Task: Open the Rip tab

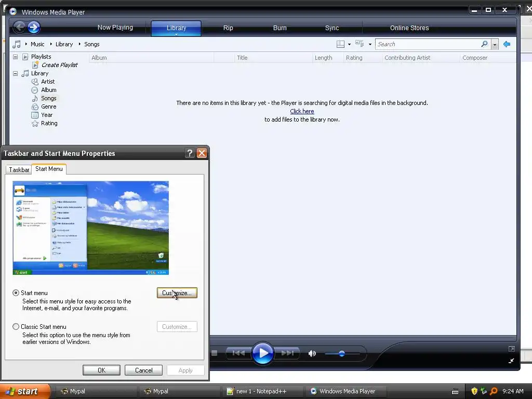Action: point(228,28)
